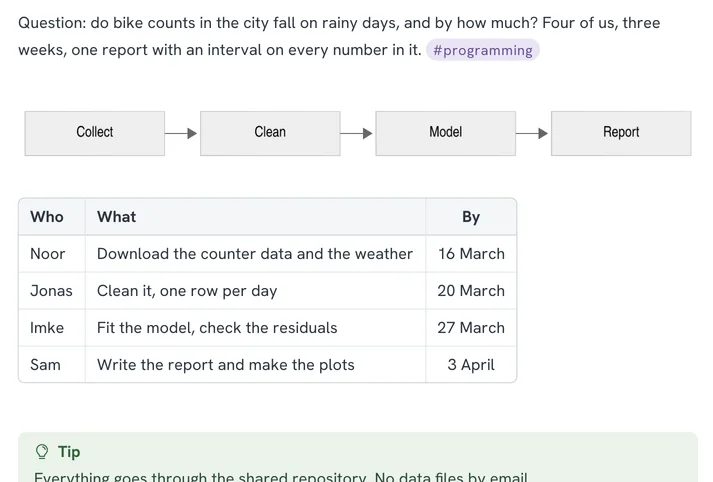The image size is (713, 482).
Task: Click the 'By' column header
Action: click(471, 216)
